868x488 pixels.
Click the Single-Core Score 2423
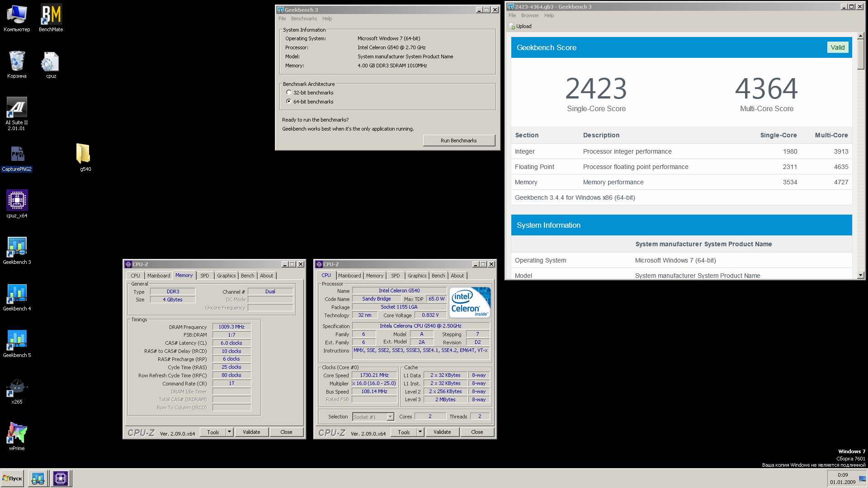[x=596, y=89]
